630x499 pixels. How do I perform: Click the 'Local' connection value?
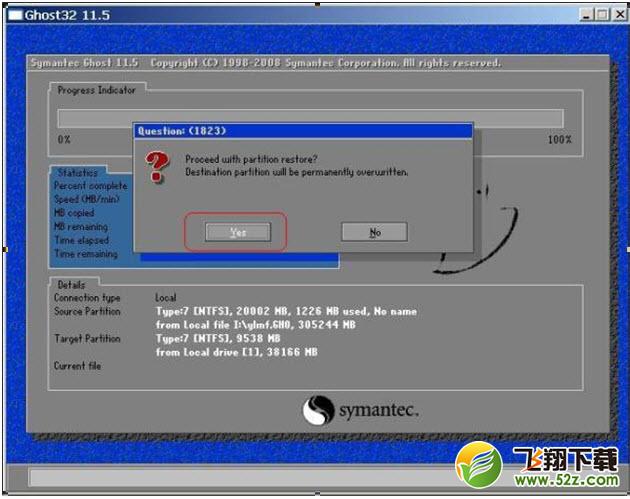[166, 298]
